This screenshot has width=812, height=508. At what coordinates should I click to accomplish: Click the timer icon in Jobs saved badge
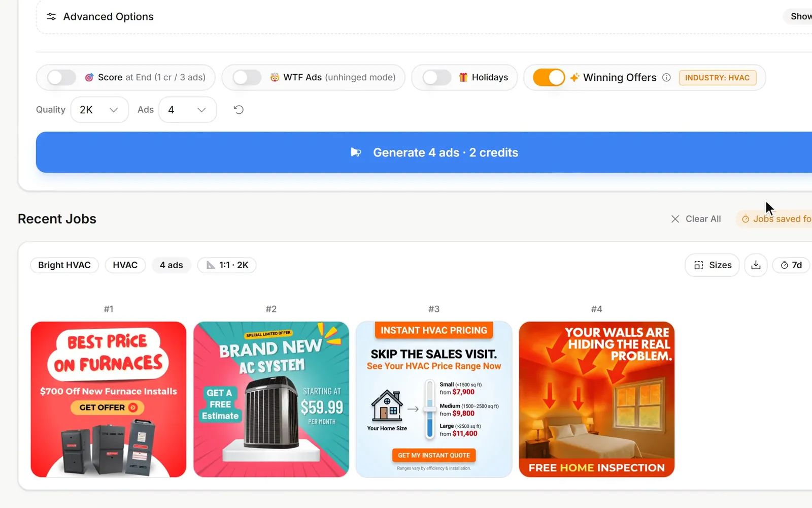tap(746, 219)
